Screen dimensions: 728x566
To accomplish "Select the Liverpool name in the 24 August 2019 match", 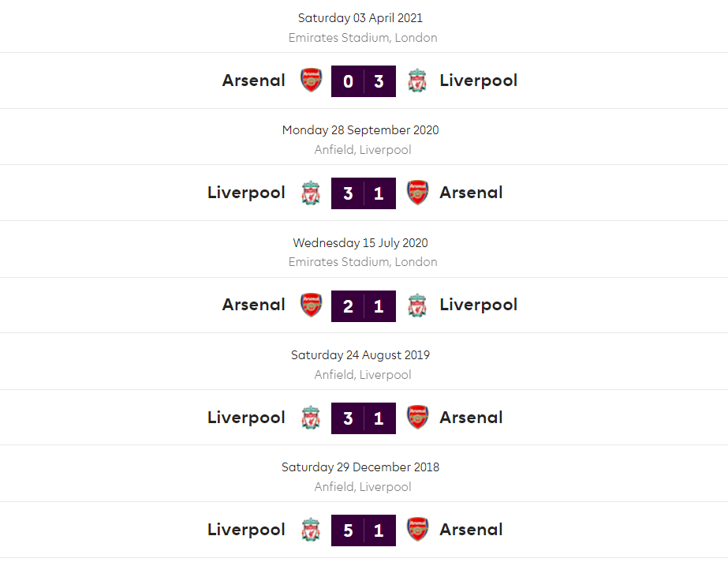I will point(246,418).
